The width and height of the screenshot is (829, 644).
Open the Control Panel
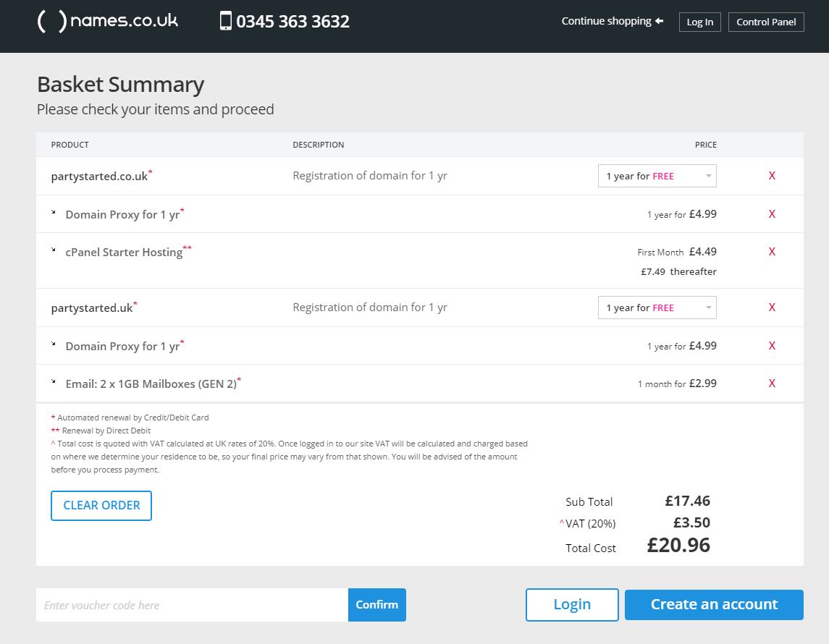[766, 22]
